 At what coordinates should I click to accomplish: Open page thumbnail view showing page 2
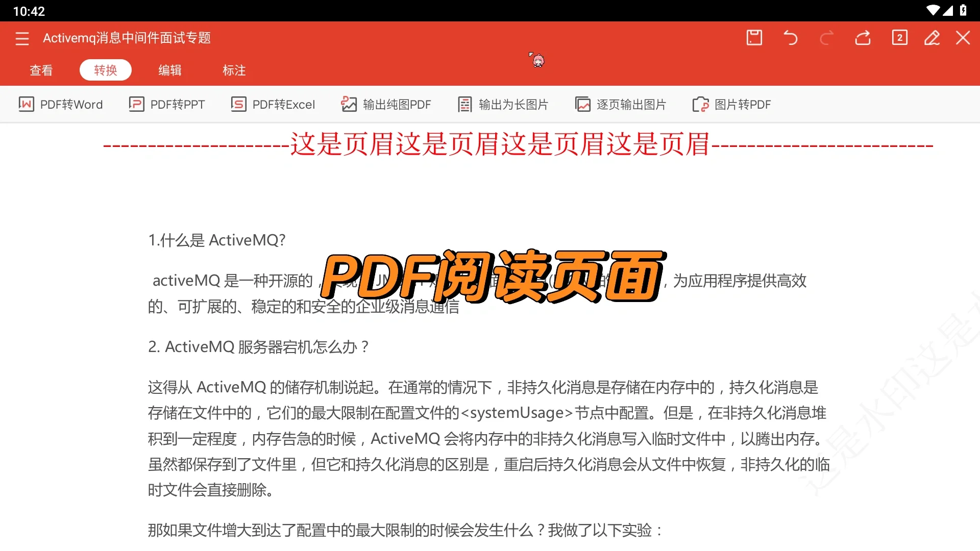pyautogui.click(x=899, y=38)
